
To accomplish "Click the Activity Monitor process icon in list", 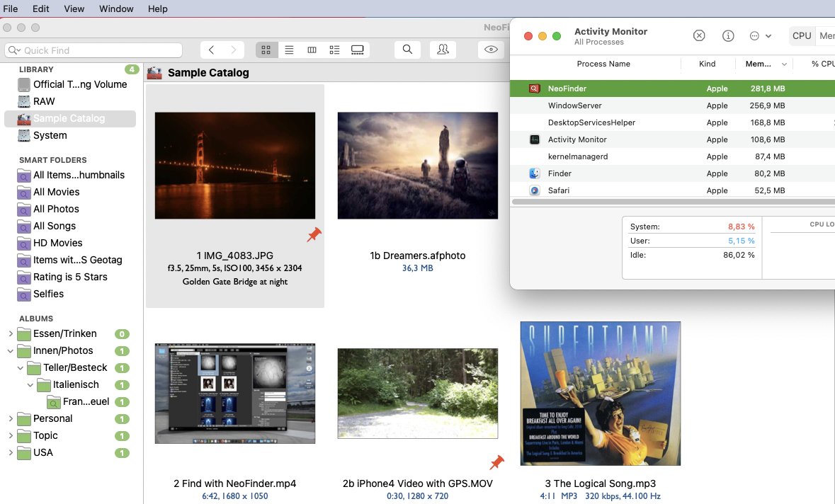I will 535,139.
